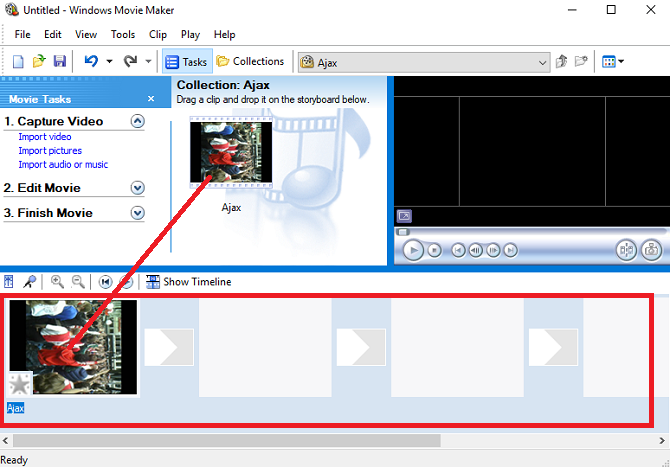Open the Redo history dropdown arrow
670x467 pixels.
(x=148, y=62)
